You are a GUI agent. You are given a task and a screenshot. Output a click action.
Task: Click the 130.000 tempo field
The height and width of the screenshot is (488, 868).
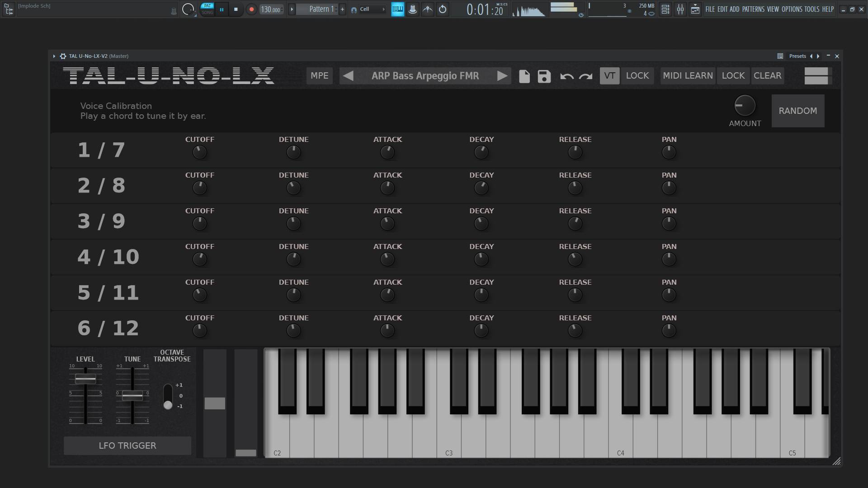tap(271, 9)
